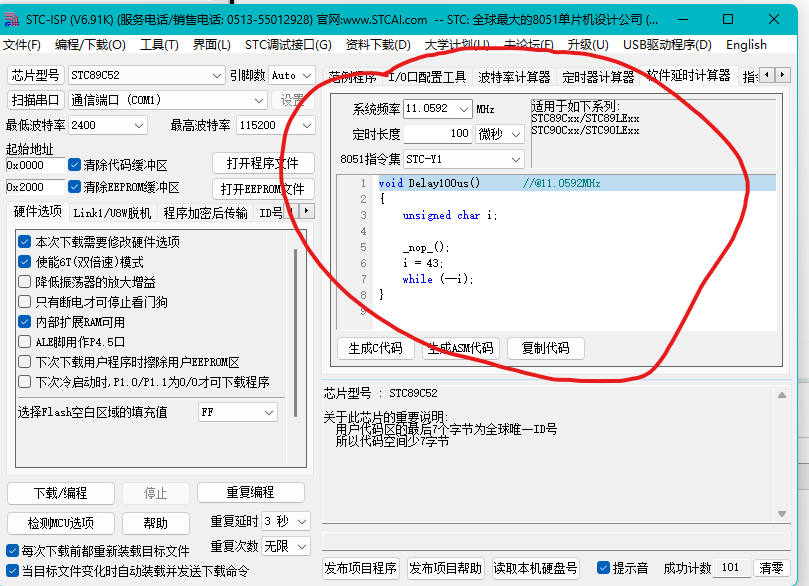Switch language via English menu
The width and height of the screenshot is (809, 586).
(746, 45)
